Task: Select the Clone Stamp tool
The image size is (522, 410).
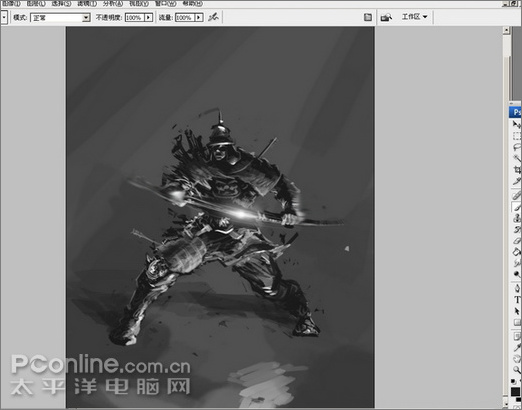Action: (517, 218)
